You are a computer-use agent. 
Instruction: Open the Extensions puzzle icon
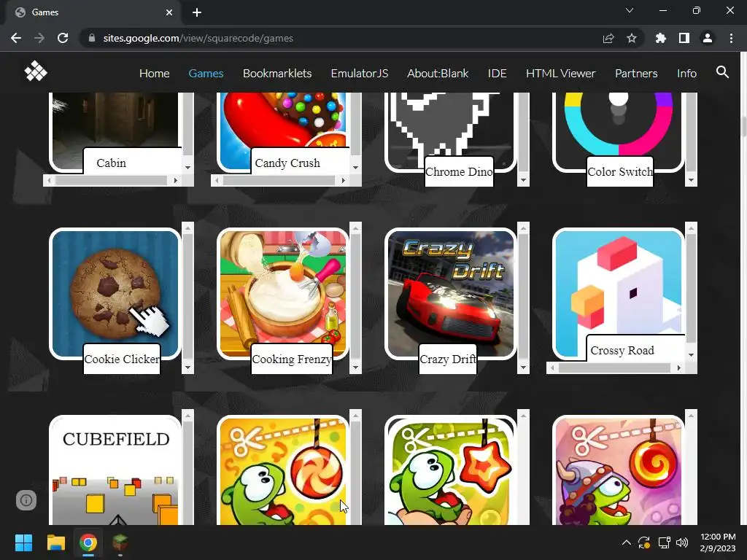point(660,38)
